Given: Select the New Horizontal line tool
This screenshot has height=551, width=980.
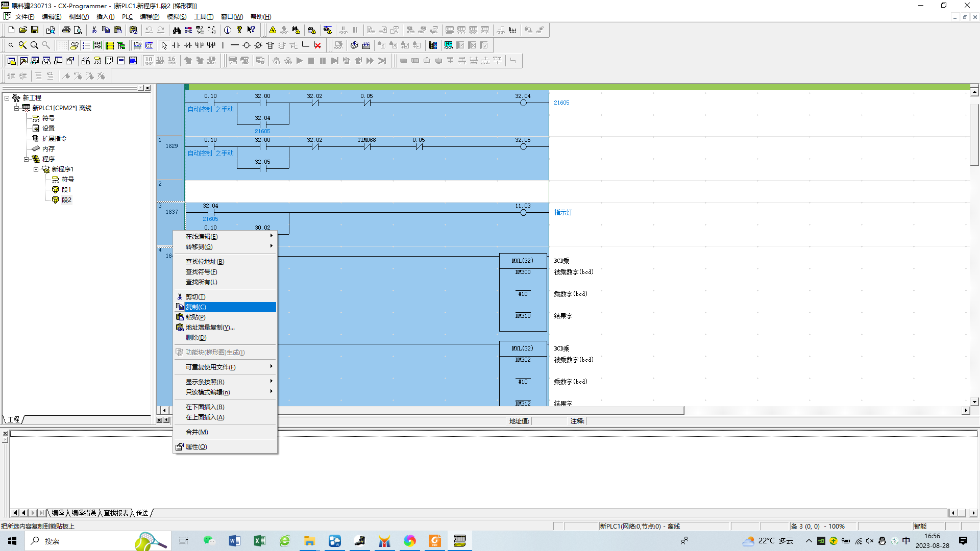Looking at the screenshot, I should coord(235,45).
